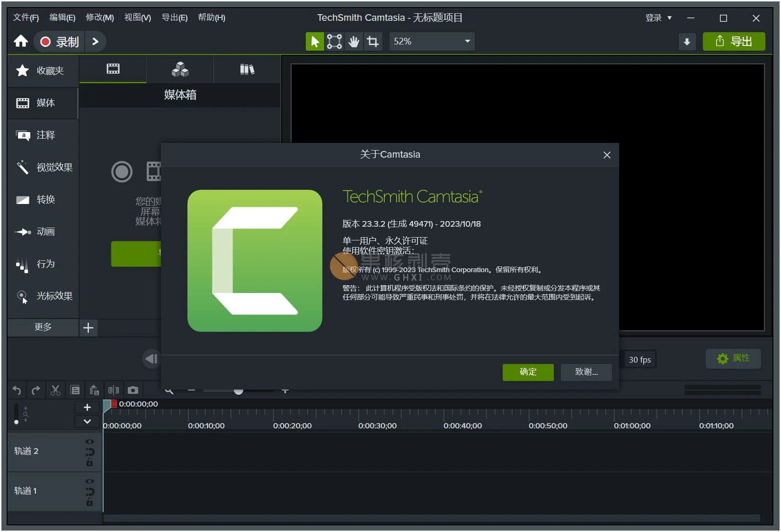The height and width of the screenshot is (532, 781).
Task: Click the scissors Cut icon in timeline toolbar
Action: [x=55, y=390]
